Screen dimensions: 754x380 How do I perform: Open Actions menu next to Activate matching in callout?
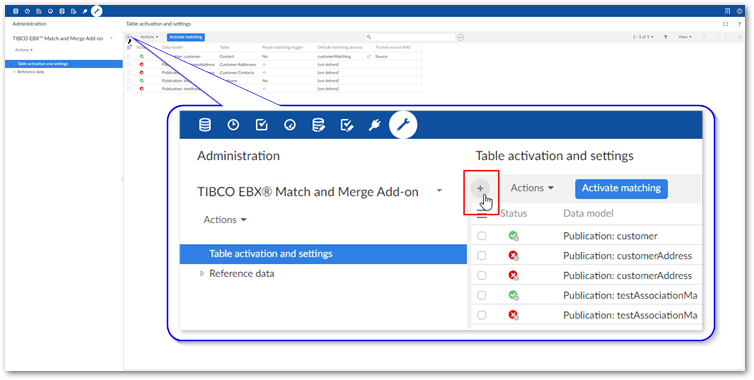pos(532,188)
